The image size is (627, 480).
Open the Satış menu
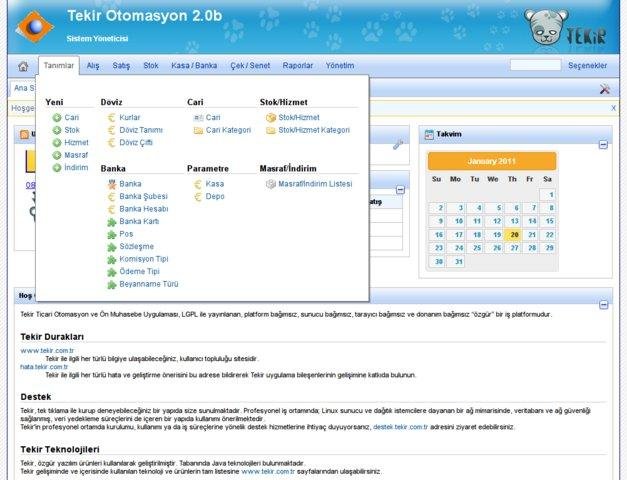click(x=121, y=66)
